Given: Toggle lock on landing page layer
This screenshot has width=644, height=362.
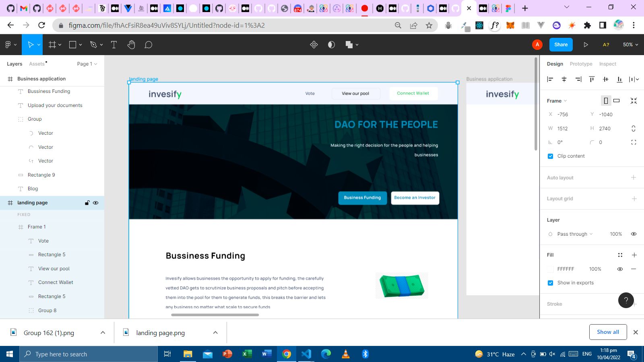Looking at the screenshot, I should 87,203.
